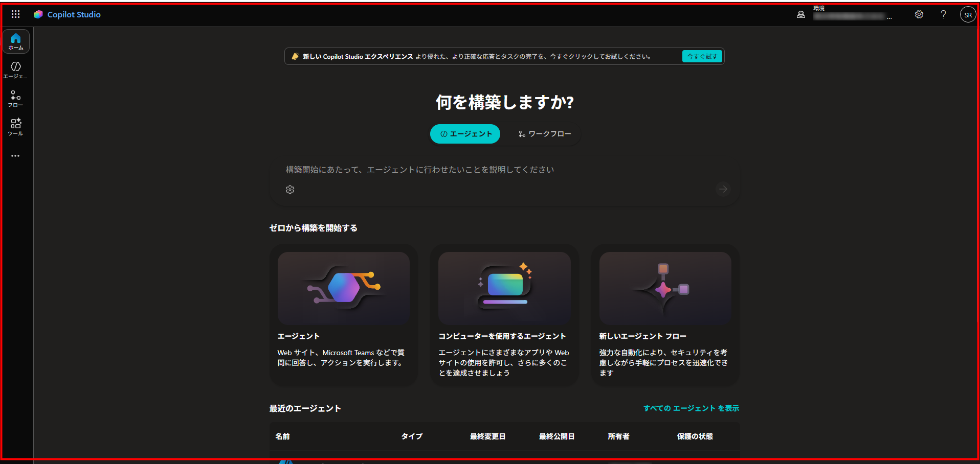This screenshot has width=980, height=464.
Task: Sort by 名前 column header
Action: [283, 436]
